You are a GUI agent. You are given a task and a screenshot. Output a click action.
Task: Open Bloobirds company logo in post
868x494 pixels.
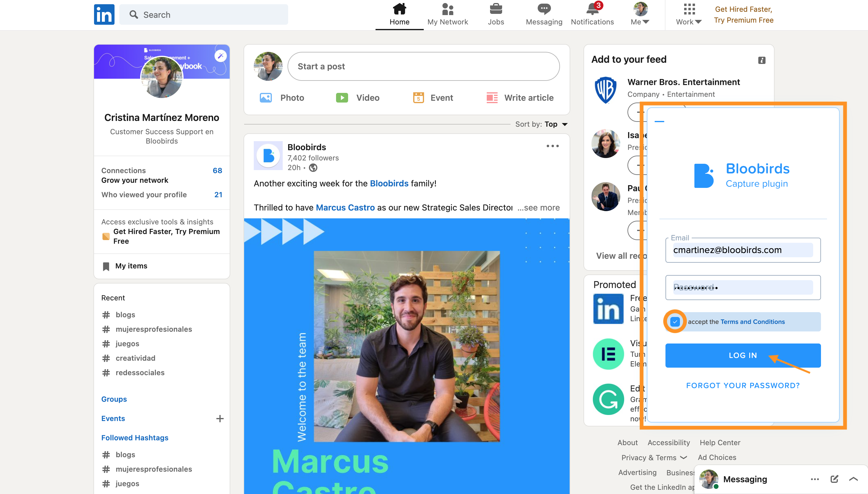point(268,156)
